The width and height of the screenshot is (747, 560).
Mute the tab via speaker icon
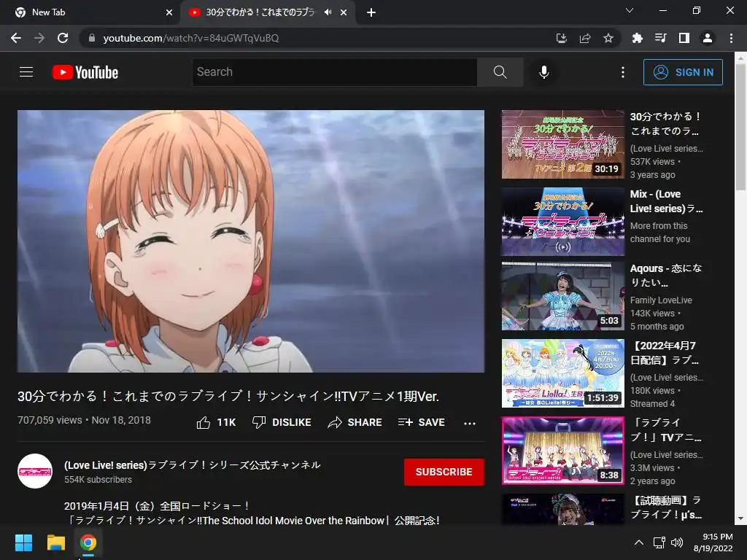click(328, 12)
